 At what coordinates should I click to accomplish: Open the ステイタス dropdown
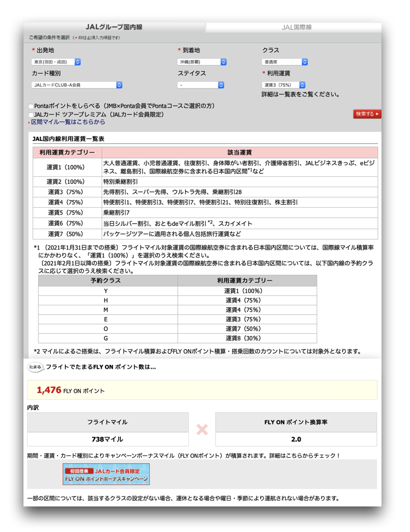[x=200, y=85]
